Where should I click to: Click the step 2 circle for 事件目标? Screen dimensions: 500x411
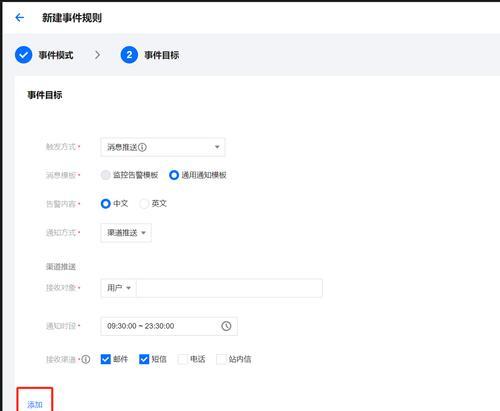[129, 55]
